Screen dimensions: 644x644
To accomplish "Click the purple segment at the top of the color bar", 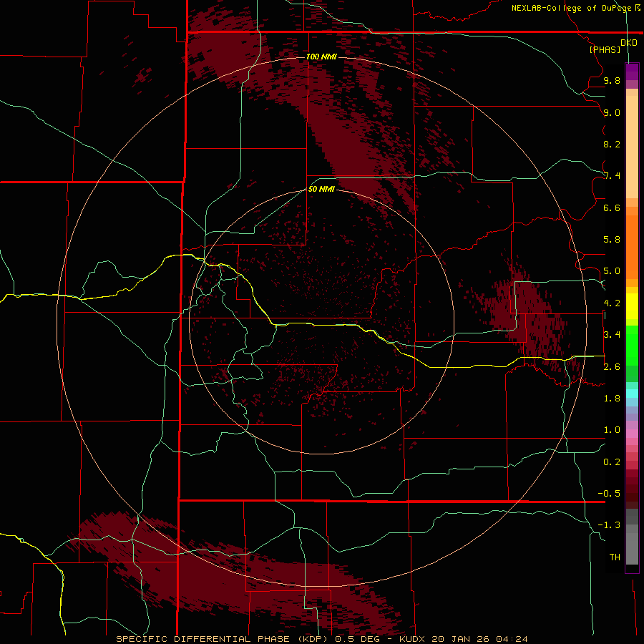I will [x=632, y=72].
